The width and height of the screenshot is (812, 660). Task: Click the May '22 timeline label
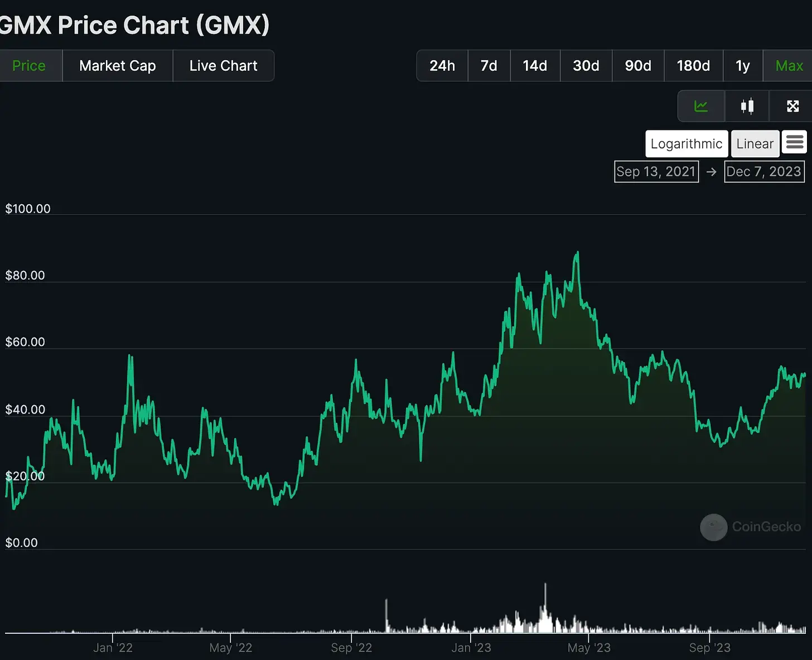click(231, 648)
